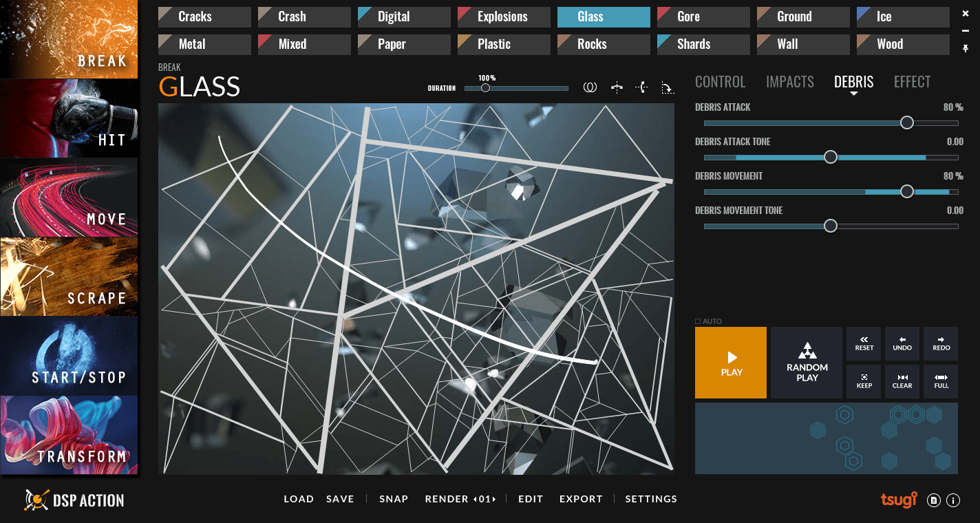
Task: Open the info icon in the corner
Action: (953, 500)
